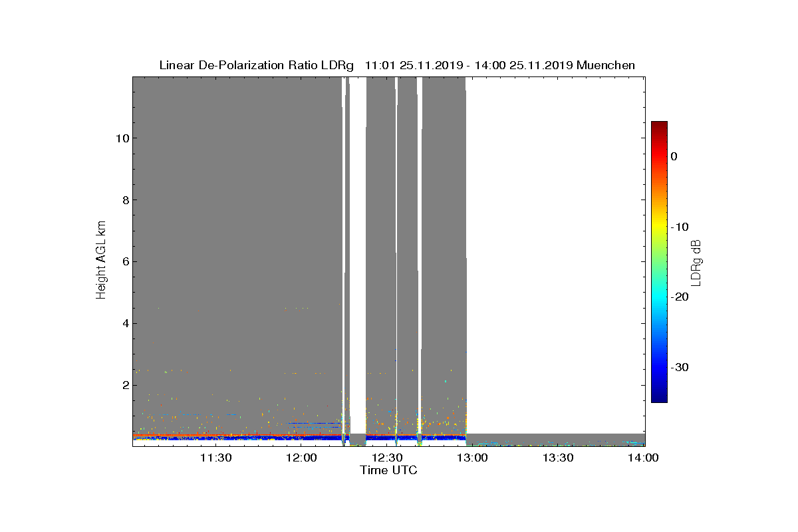The image size is (798, 532).
Task: Click the colorbar value -10
Action: coord(679,227)
